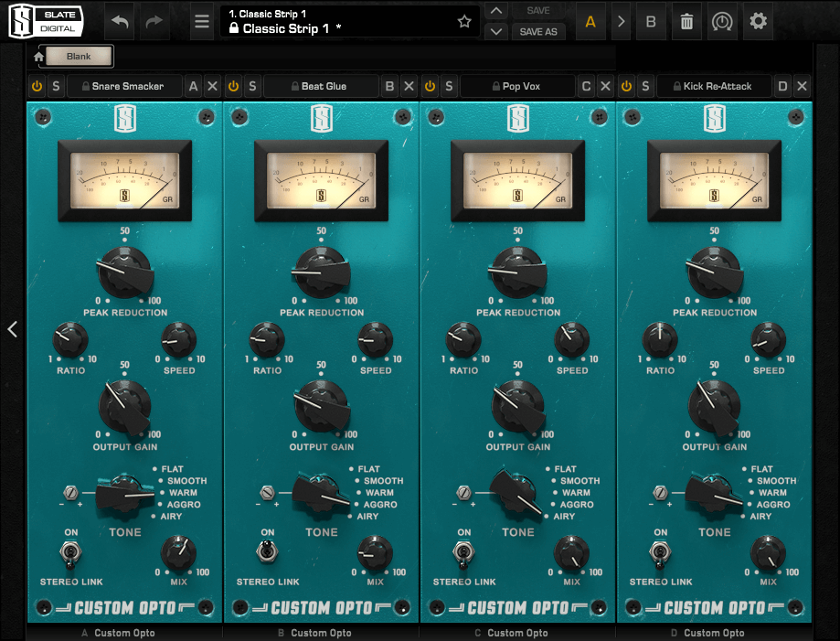840x641 pixels.
Task: Solo the Pop Vox module
Action: coord(449,86)
